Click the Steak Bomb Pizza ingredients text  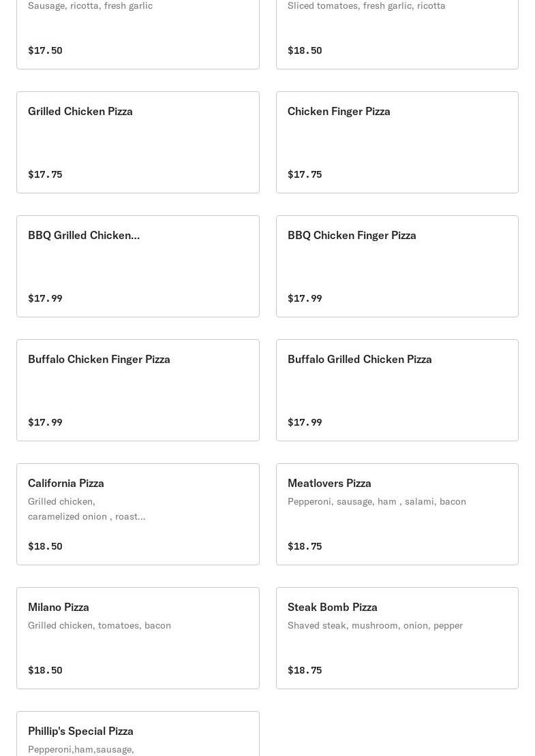point(375,625)
